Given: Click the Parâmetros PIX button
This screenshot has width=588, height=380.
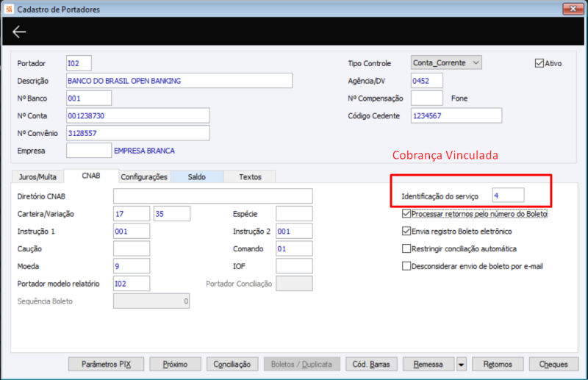Looking at the screenshot, I should [106, 365].
